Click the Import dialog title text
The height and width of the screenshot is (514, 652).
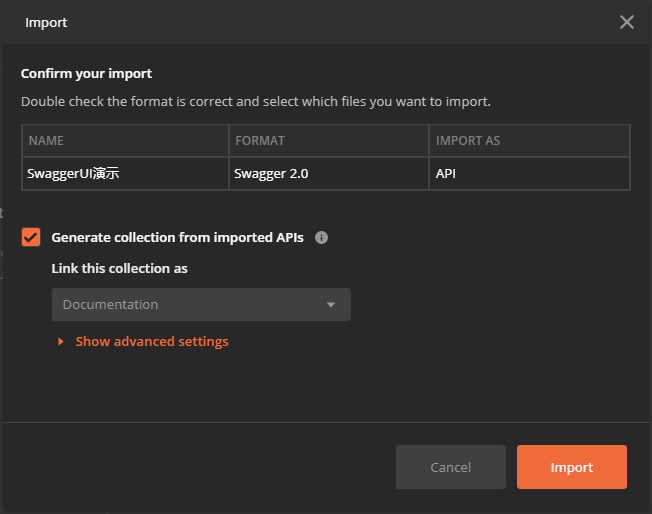(46, 22)
